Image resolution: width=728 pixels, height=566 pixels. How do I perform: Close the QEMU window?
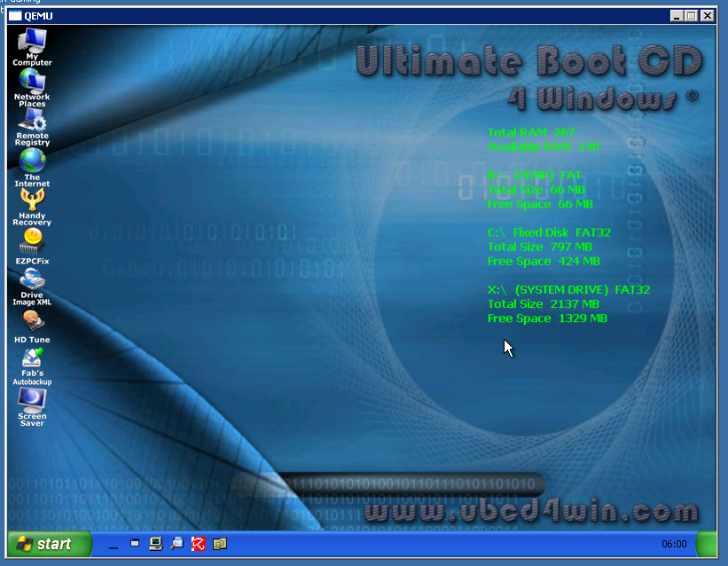pos(707,16)
